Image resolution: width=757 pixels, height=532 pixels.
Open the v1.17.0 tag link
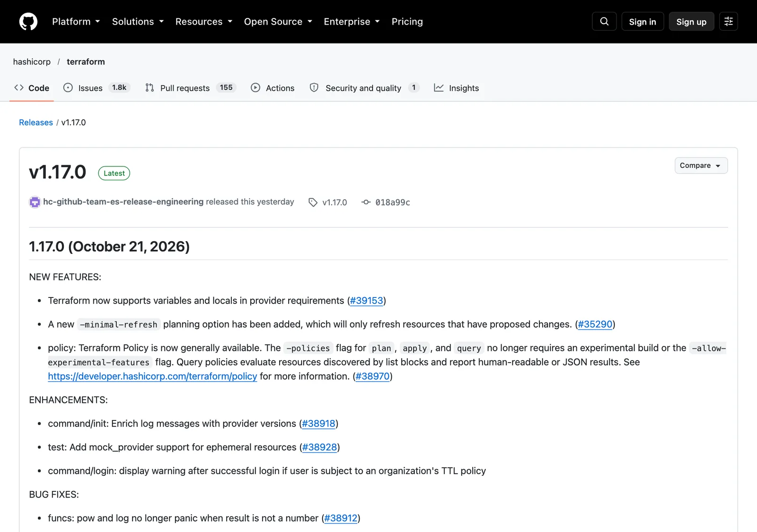[x=334, y=202]
